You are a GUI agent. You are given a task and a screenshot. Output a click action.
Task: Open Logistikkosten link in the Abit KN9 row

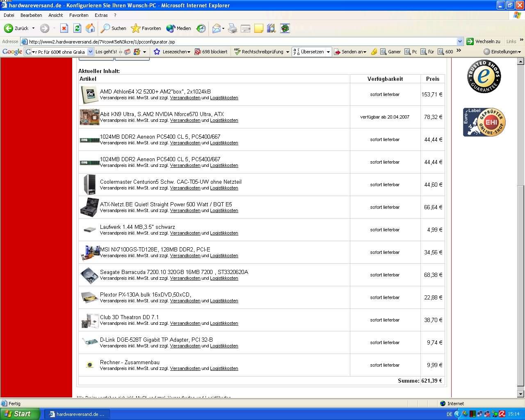[x=224, y=120]
